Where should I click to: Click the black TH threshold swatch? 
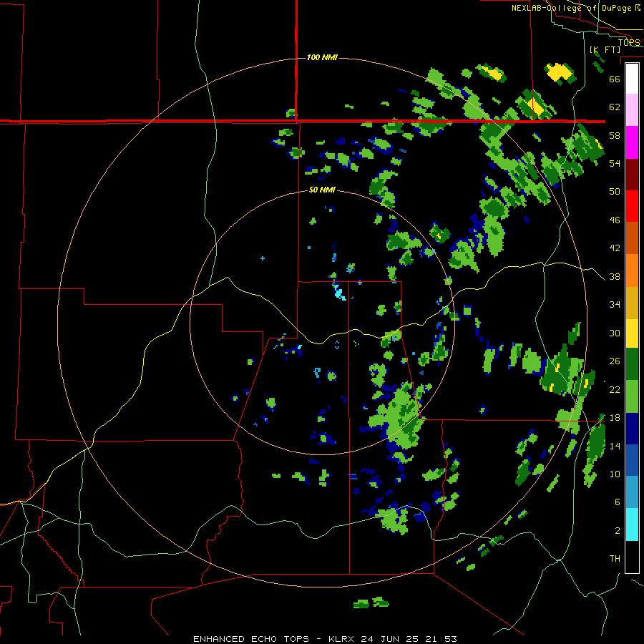pyautogui.click(x=632, y=557)
